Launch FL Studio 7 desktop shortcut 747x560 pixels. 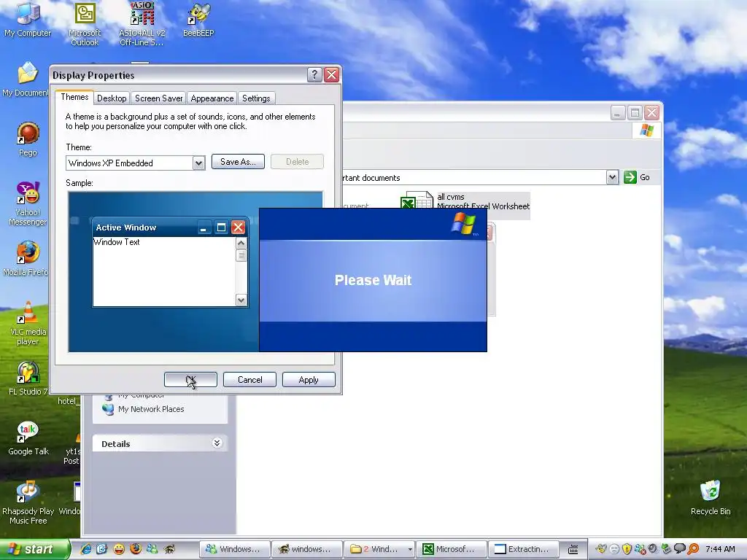pyautogui.click(x=28, y=378)
